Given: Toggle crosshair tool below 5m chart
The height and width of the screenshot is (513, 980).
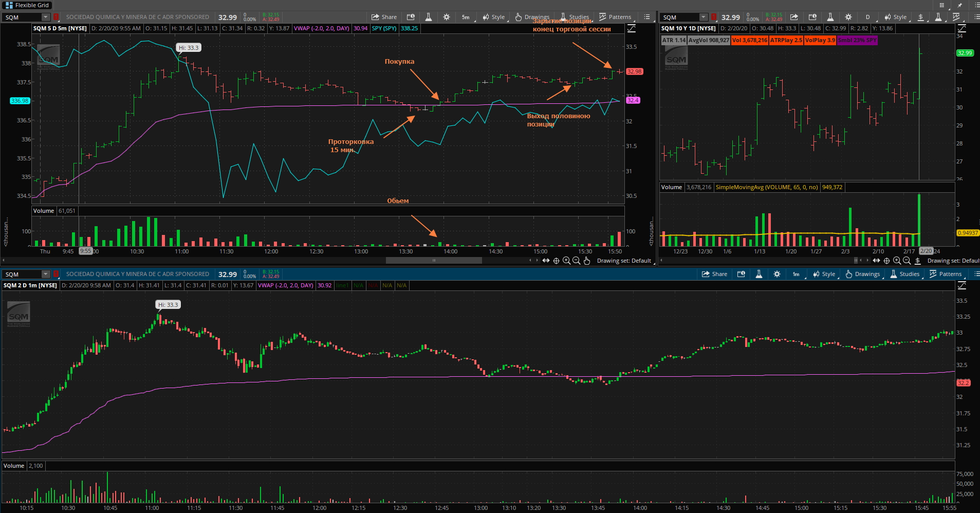Looking at the screenshot, I should [x=556, y=261].
